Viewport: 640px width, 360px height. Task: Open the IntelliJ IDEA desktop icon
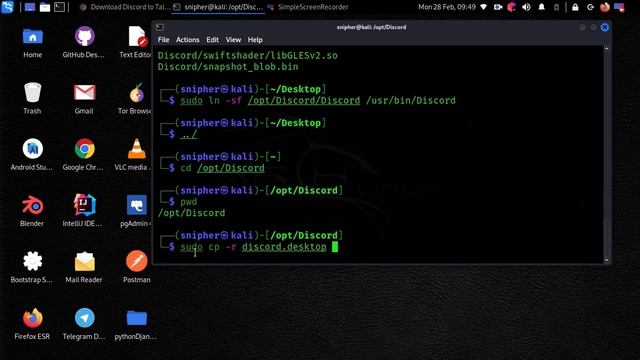(x=83, y=211)
